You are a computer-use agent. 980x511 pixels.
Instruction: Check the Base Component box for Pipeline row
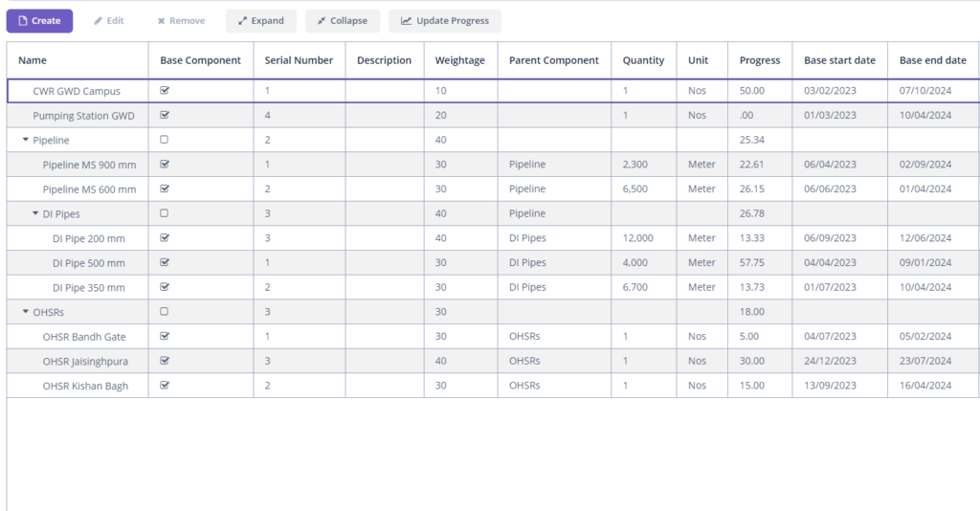pos(165,140)
